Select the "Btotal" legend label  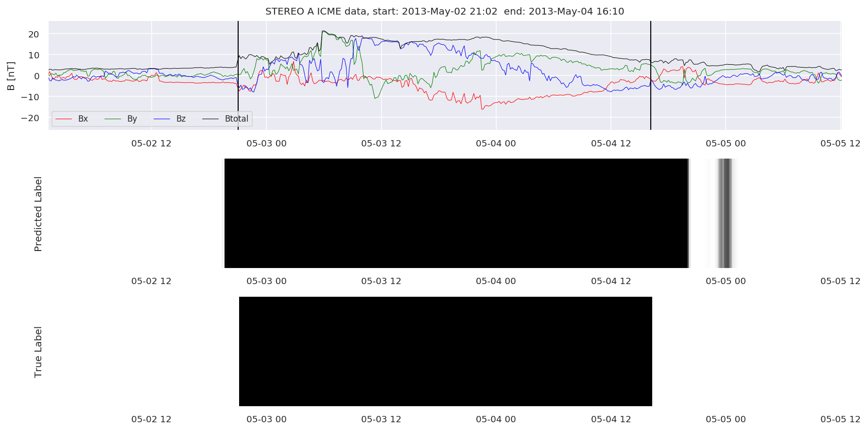click(x=237, y=119)
